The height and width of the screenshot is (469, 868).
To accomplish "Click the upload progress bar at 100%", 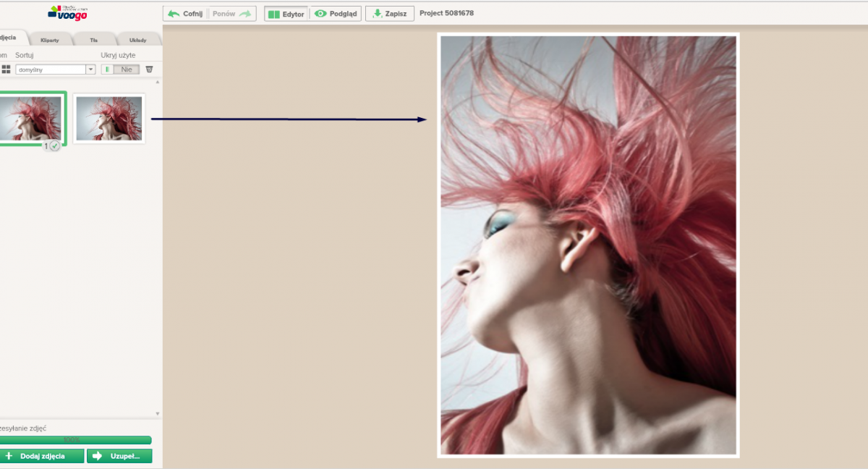I will pos(75,439).
